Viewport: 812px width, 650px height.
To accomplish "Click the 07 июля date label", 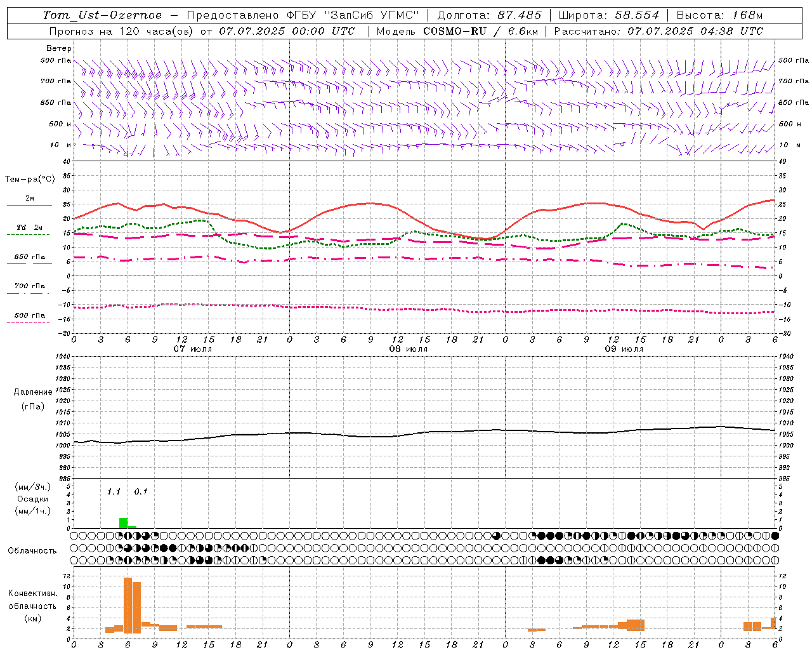I will coord(192,349).
